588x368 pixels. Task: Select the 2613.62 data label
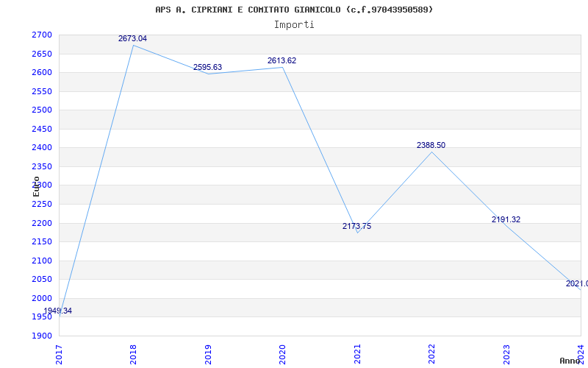point(282,61)
